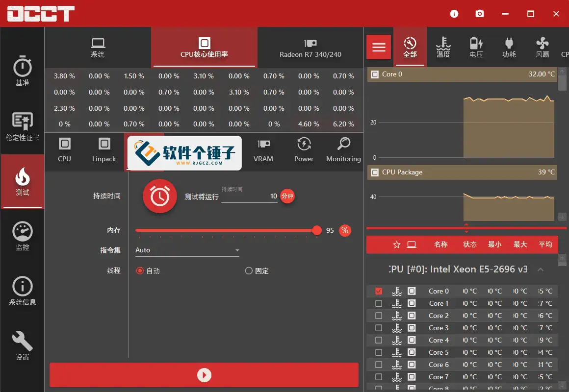Open the 基准 benchmark section
The width and height of the screenshot is (569, 392).
[23, 71]
